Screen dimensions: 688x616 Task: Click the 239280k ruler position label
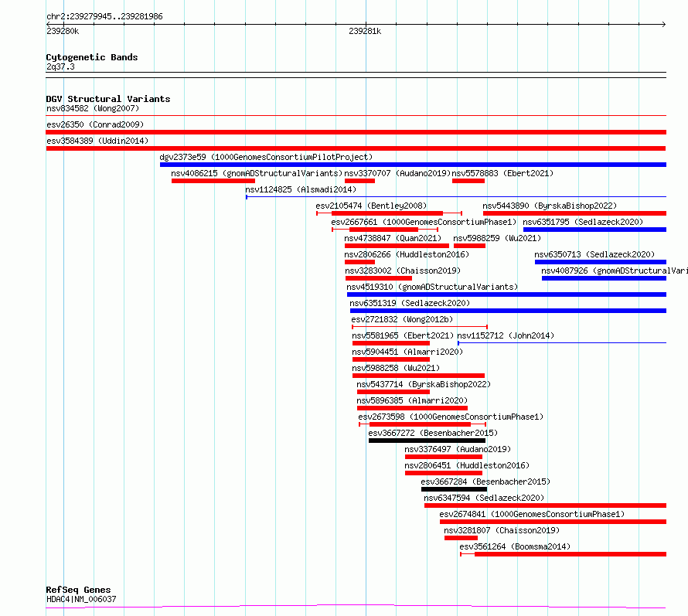coord(63,31)
